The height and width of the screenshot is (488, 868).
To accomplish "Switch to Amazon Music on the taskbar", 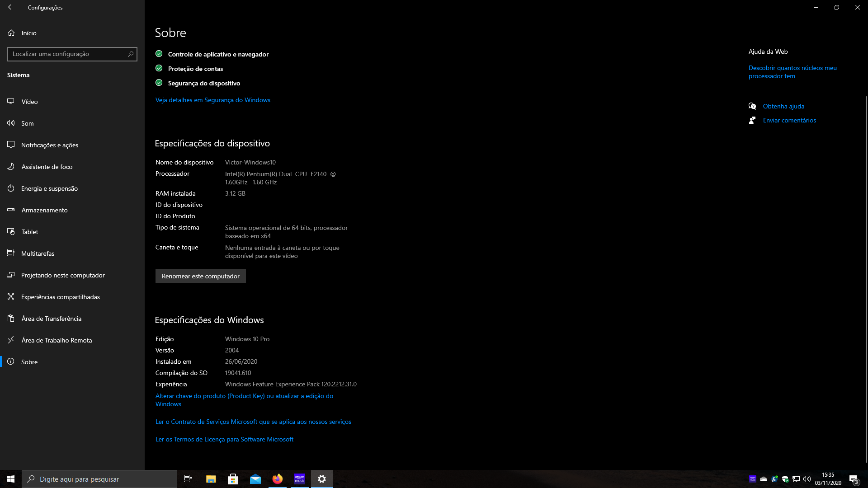I will coord(300,479).
